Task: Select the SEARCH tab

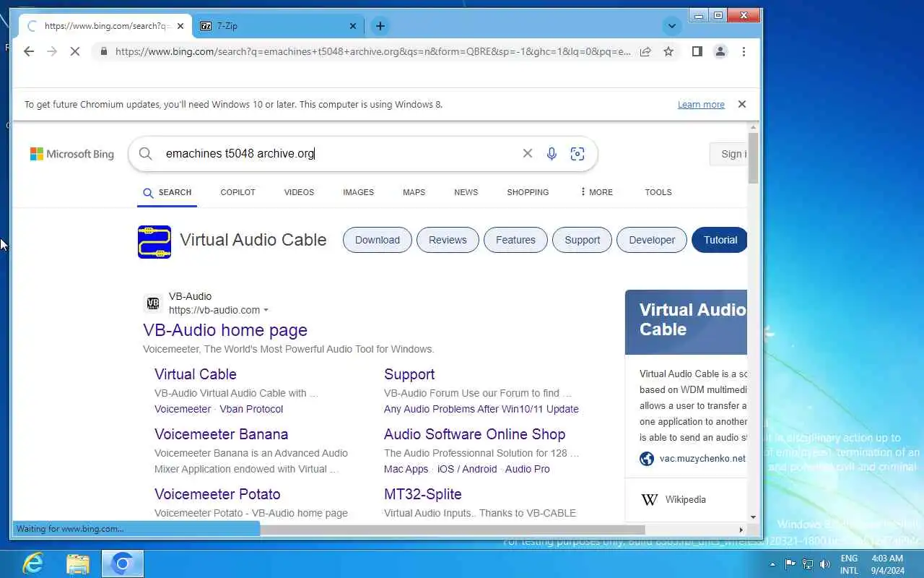Action: point(167,192)
